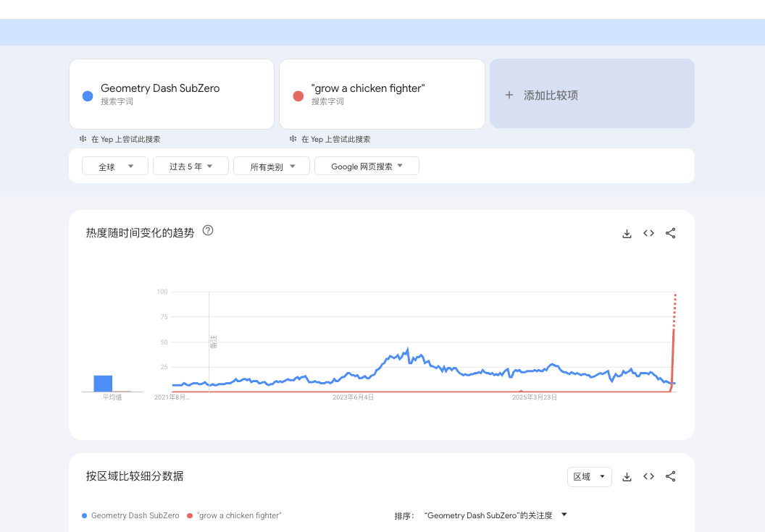Image resolution: width=765 pixels, height=532 pixels.
Task: Share the regional breakdown section
Action: click(670, 476)
